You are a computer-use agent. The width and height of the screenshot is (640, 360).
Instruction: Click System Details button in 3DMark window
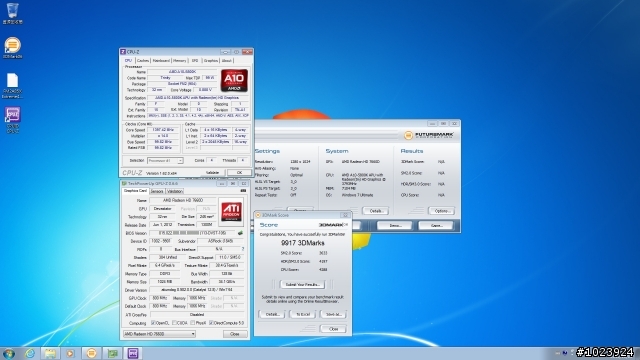pyautogui.click(x=376, y=211)
